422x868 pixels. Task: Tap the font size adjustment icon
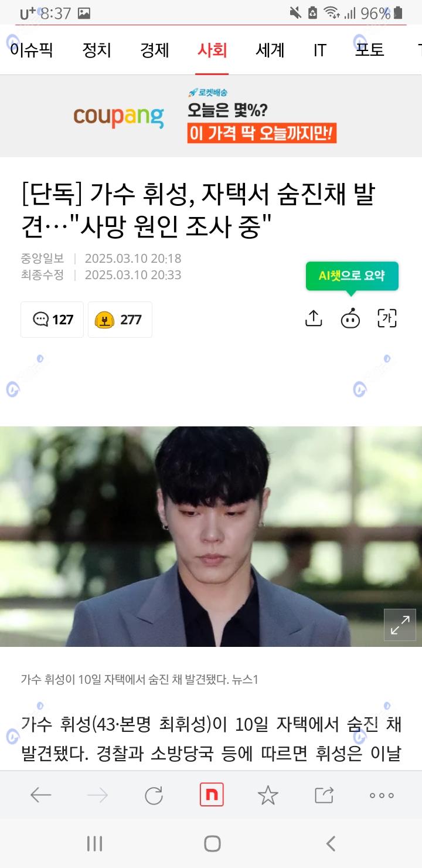387,318
